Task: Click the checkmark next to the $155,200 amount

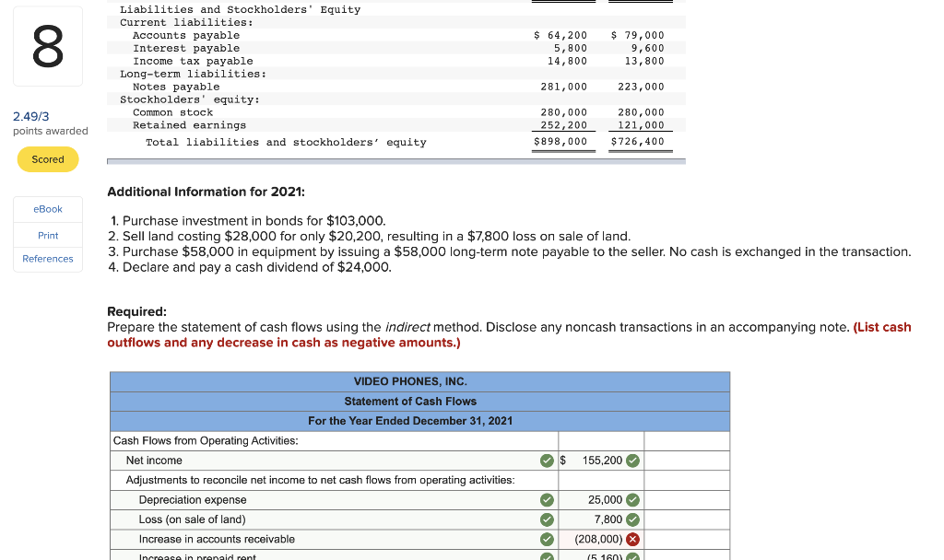Action: point(632,461)
